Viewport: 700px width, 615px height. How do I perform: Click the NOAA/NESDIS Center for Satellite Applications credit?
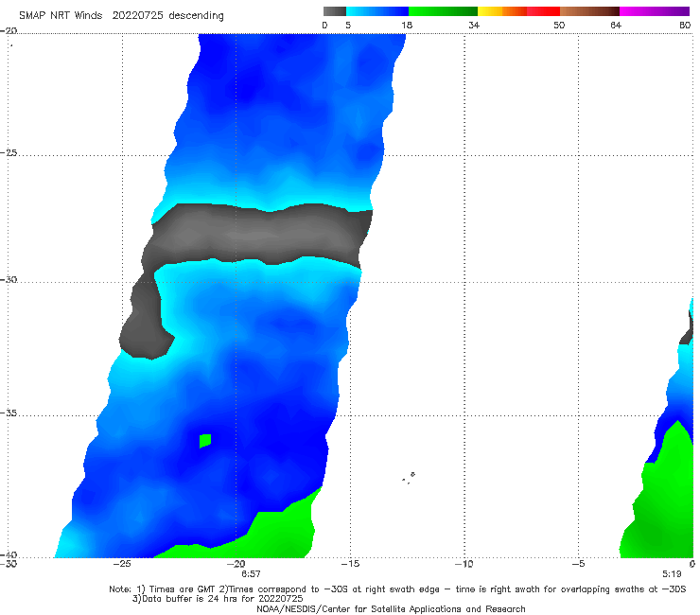pyautogui.click(x=391, y=608)
